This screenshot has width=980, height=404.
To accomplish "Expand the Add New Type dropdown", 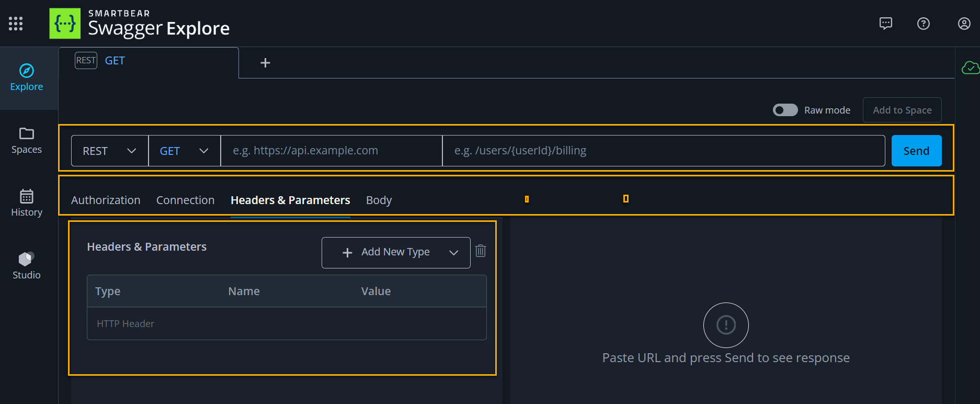I will pos(396,252).
